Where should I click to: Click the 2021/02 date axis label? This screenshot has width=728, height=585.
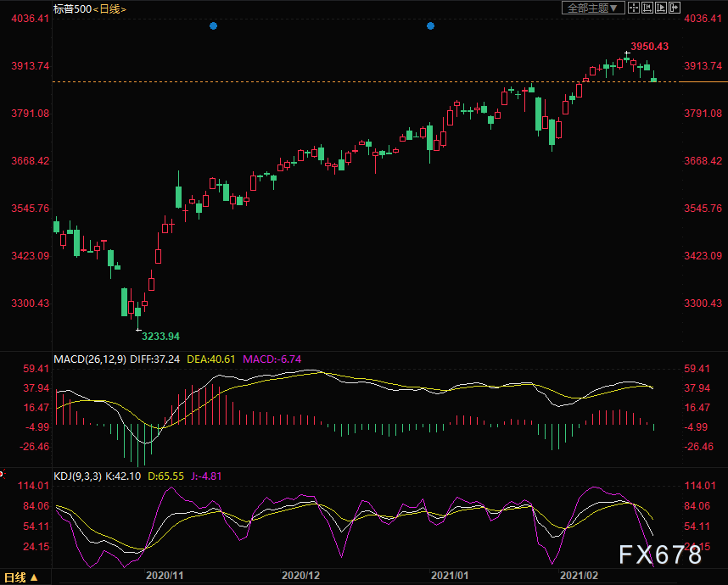tap(579, 576)
